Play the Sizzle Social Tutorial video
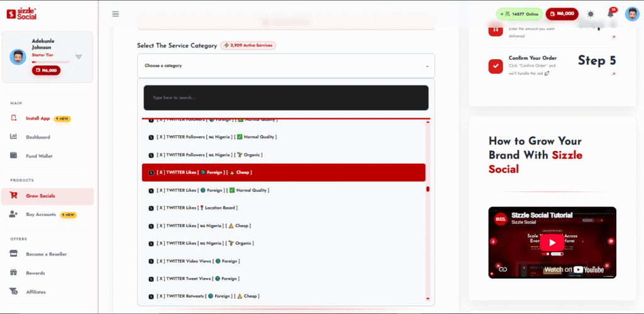The width and height of the screenshot is (644, 314). pos(552,242)
